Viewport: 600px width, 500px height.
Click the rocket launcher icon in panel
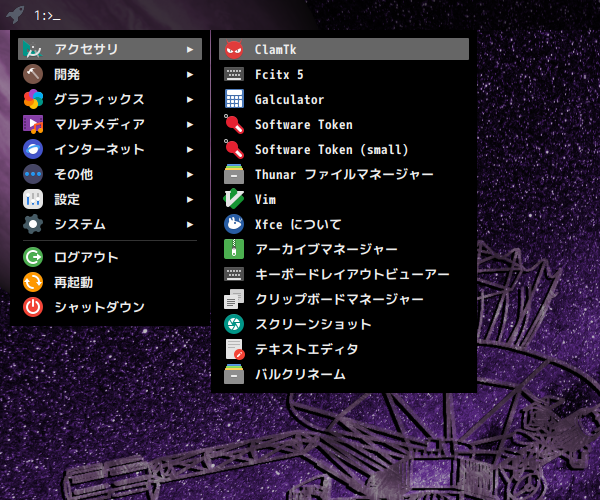click(15, 14)
